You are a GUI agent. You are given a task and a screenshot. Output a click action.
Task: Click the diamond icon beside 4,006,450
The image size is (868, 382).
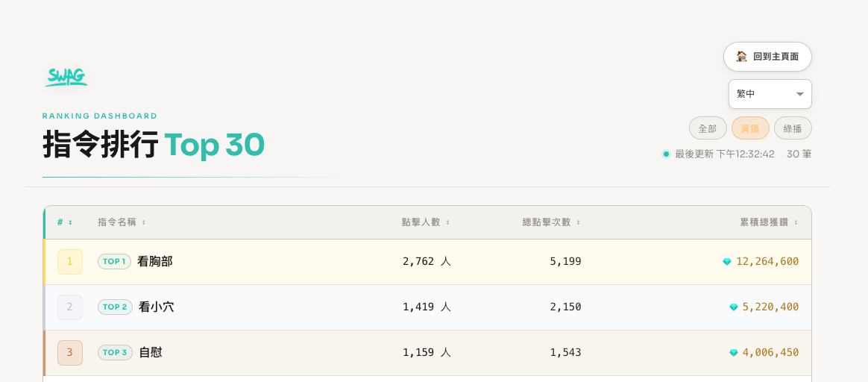coord(733,353)
